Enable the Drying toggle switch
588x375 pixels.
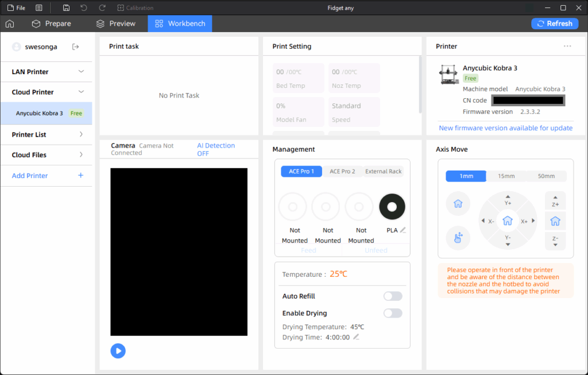393,313
